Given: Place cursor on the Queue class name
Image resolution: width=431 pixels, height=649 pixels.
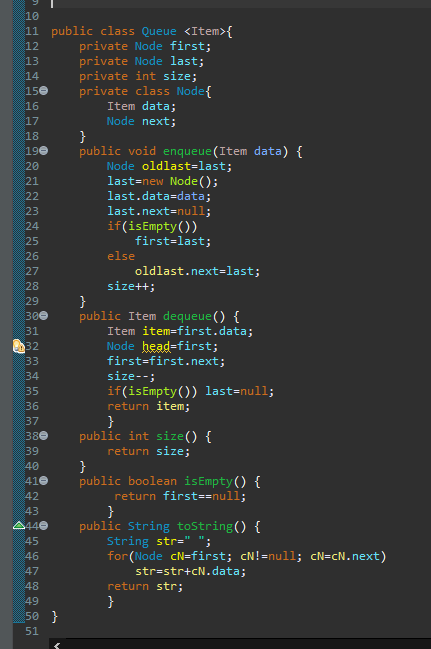Looking at the screenshot, I should click(x=159, y=31).
